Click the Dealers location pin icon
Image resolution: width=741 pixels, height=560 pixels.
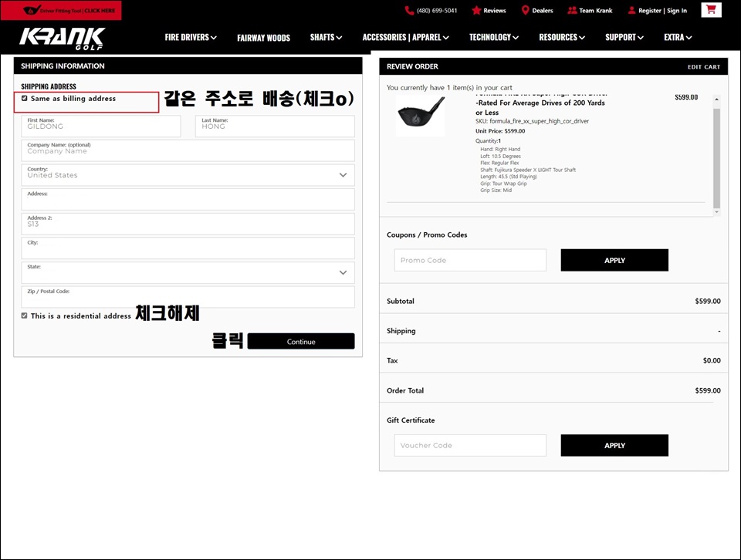(x=525, y=10)
